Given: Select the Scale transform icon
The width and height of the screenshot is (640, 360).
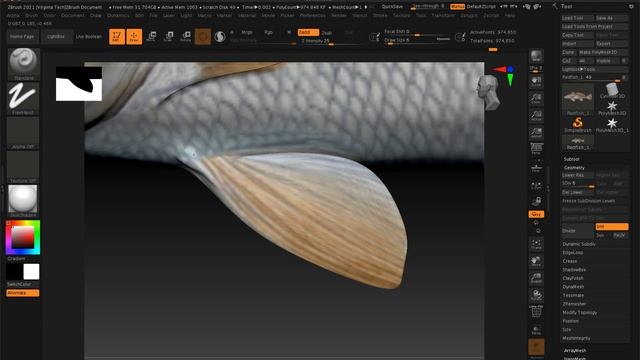Looking at the screenshot, I should tap(169, 37).
